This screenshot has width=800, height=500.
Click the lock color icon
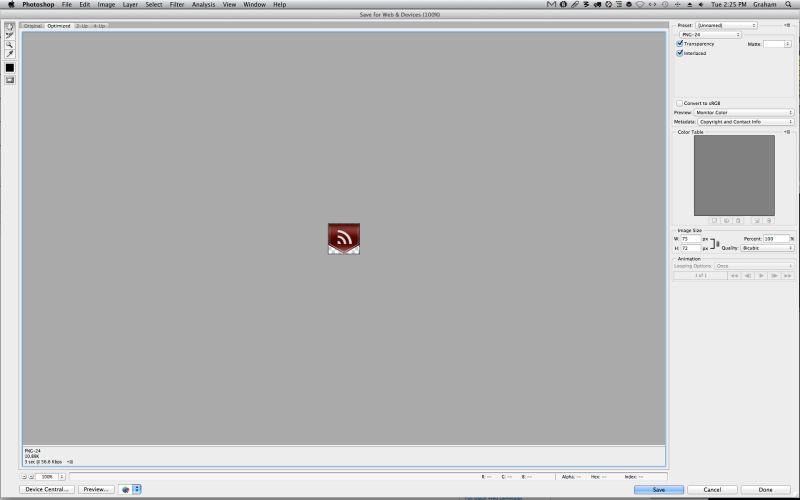(x=738, y=221)
